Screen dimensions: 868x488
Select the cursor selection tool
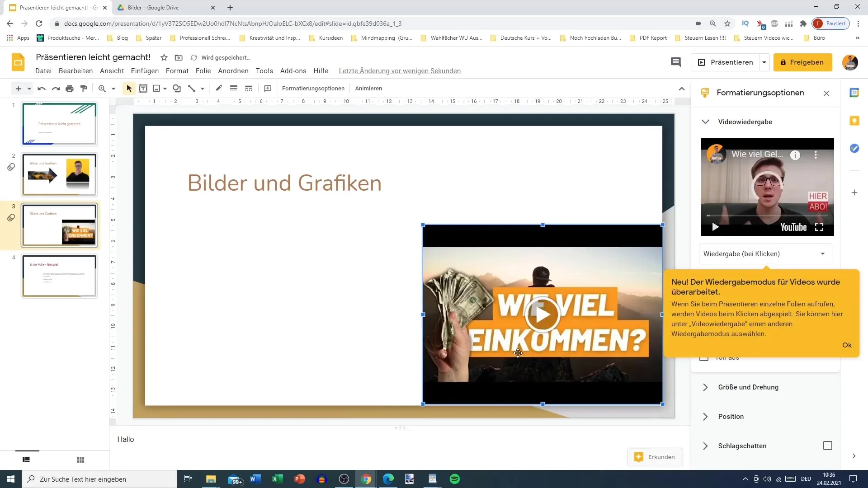(129, 89)
